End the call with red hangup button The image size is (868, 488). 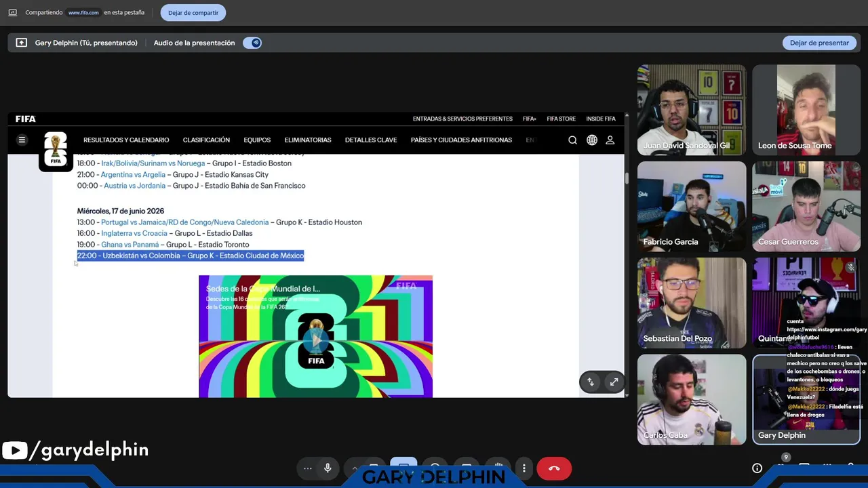click(554, 468)
